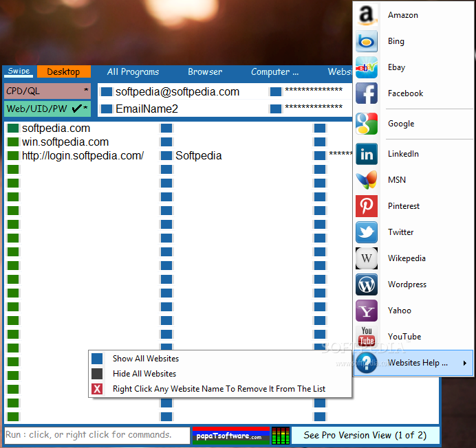
Task: Switch to the Desktop tab
Action: click(64, 71)
